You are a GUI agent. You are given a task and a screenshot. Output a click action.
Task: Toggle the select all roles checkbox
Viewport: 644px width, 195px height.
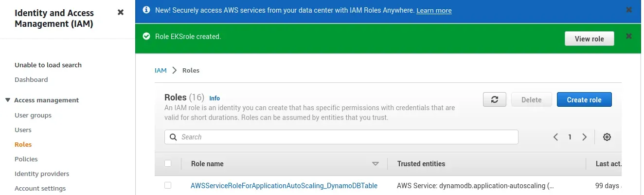point(168,163)
